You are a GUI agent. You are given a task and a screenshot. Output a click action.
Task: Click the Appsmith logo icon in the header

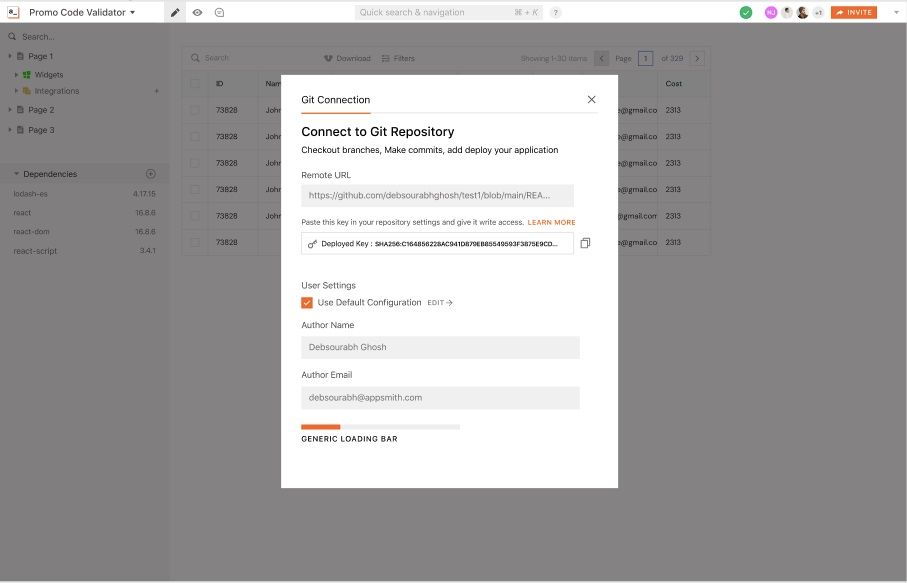13,12
